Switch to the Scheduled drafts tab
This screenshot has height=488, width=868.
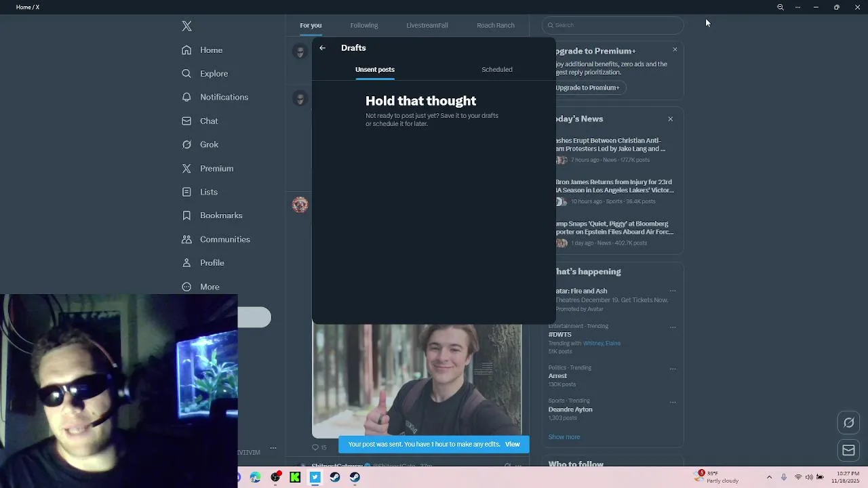point(497,69)
